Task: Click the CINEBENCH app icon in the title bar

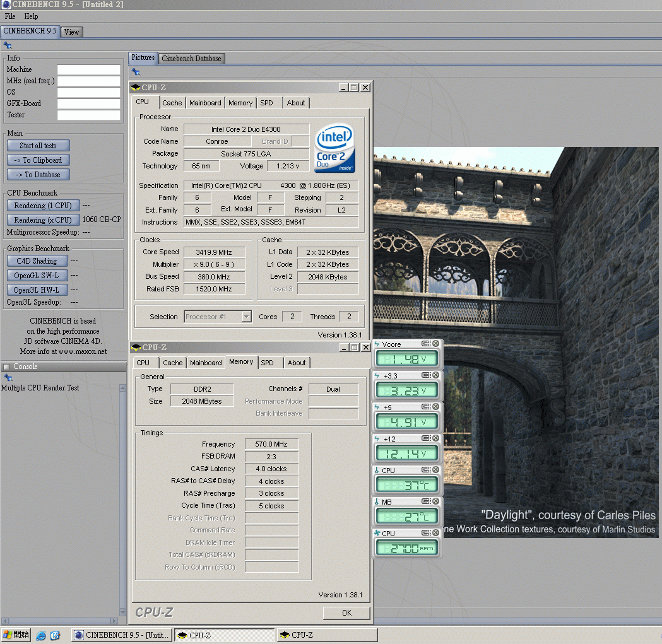Action: click(x=6, y=4)
